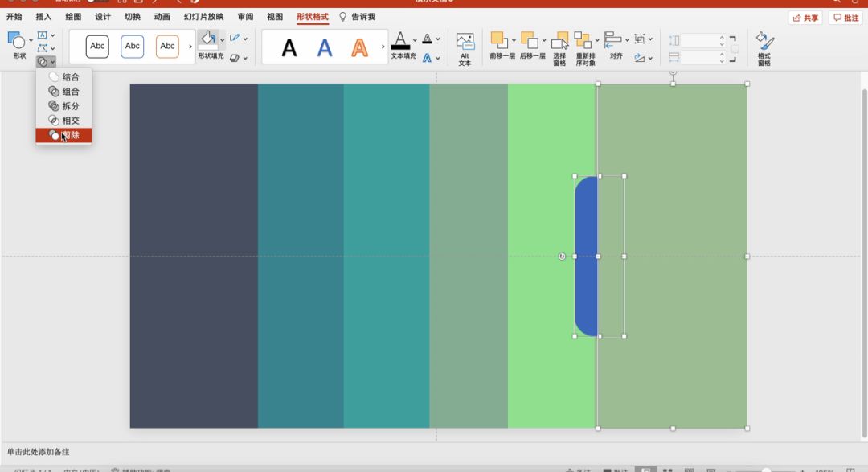Click the shape outline pen icon

[235, 39]
